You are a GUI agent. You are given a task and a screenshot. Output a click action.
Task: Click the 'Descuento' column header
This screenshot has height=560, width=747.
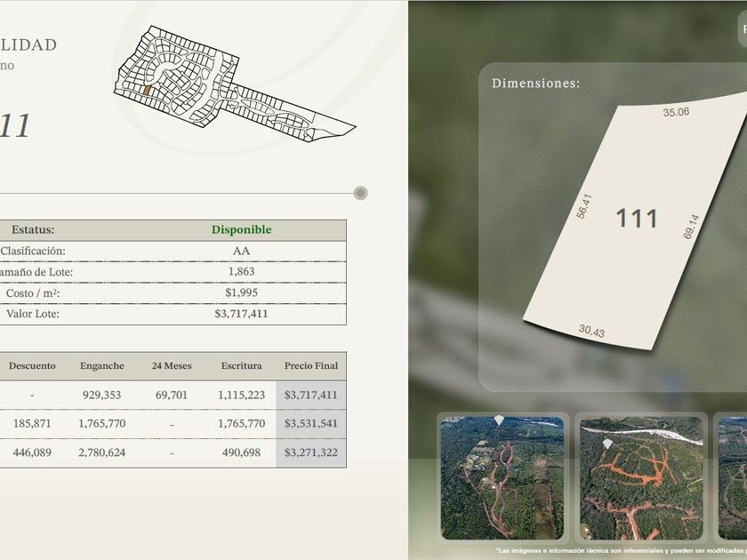32,365
